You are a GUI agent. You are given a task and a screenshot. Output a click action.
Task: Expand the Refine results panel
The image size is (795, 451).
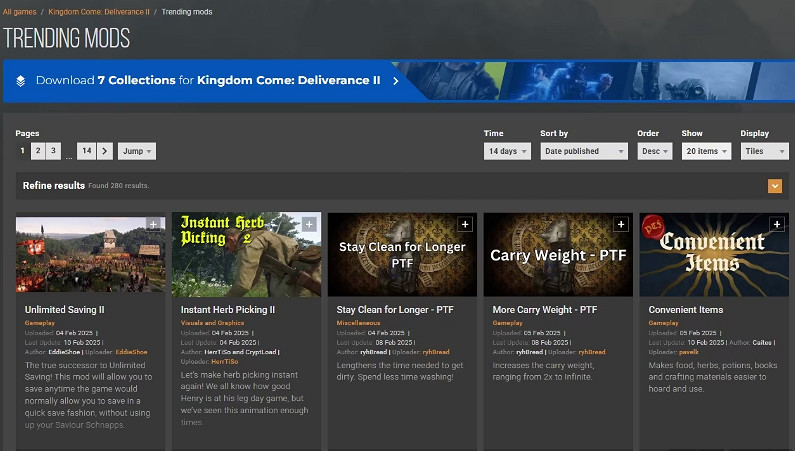click(774, 186)
